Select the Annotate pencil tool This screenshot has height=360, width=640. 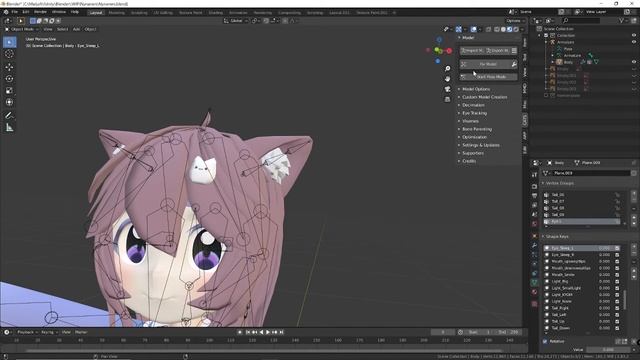point(9,116)
